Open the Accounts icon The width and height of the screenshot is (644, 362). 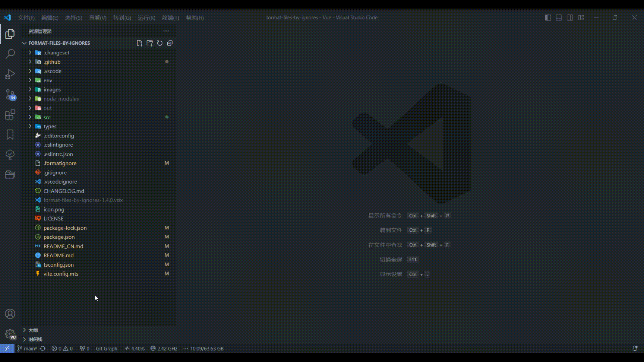click(10, 314)
